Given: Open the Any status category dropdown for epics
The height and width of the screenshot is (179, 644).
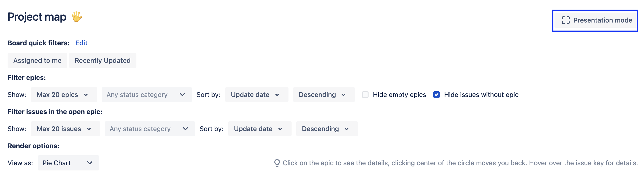Looking at the screenshot, I should coord(147,95).
